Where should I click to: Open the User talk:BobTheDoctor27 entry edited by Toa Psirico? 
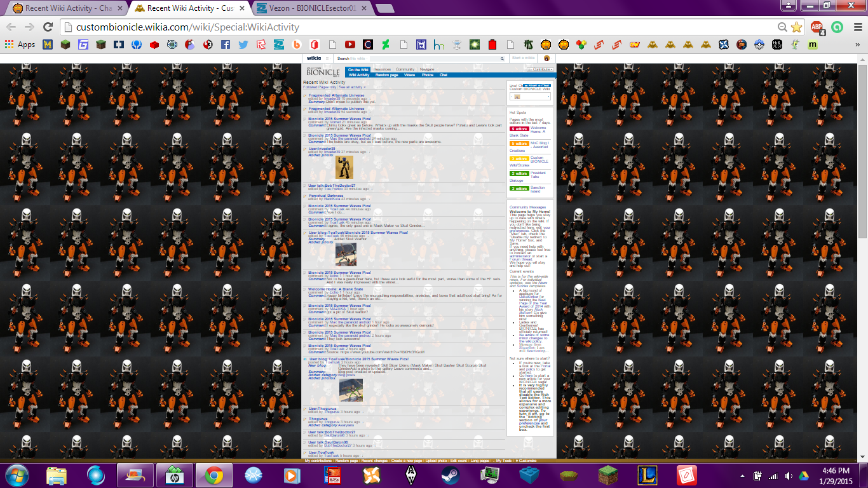(x=332, y=186)
